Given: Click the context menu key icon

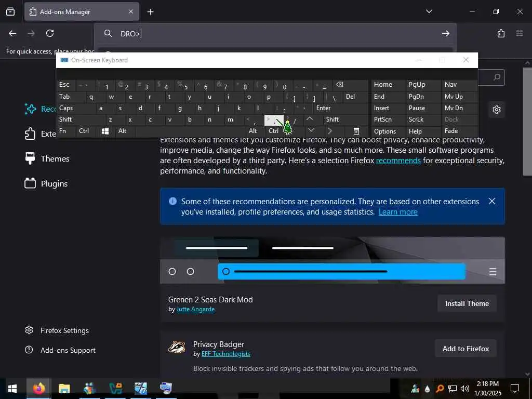Looking at the screenshot, I should point(356,131).
